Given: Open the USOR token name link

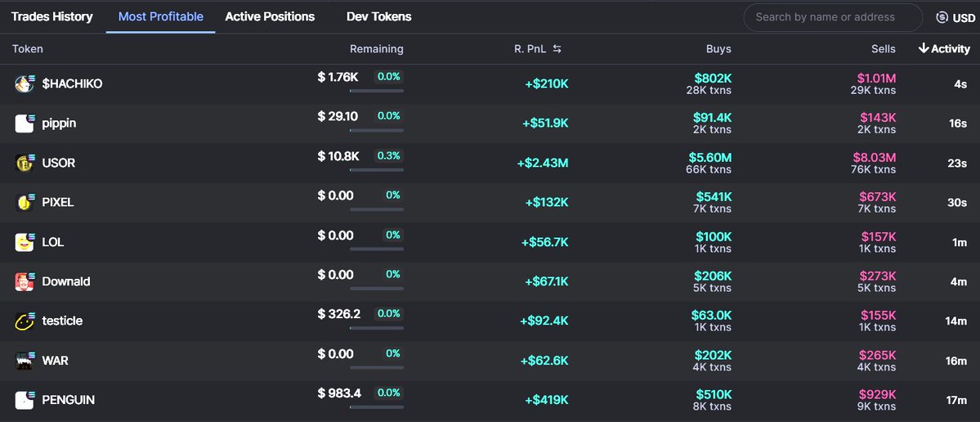Looking at the screenshot, I should (x=59, y=163).
